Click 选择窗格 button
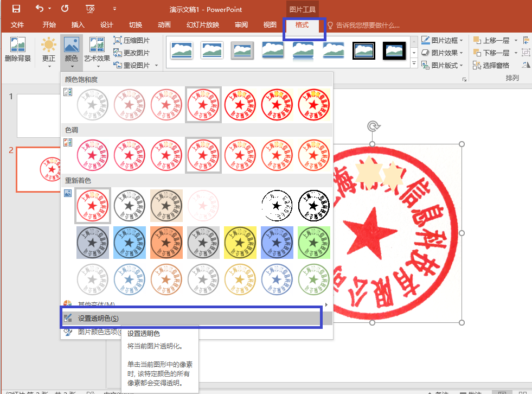The image size is (532, 394). [x=491, y=65]
